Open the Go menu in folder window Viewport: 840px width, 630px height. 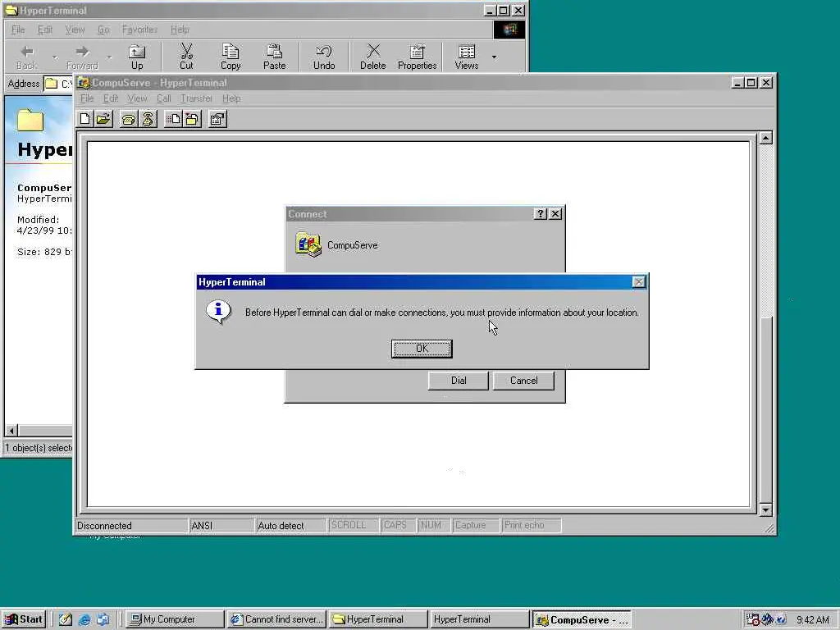pos(103,30)
